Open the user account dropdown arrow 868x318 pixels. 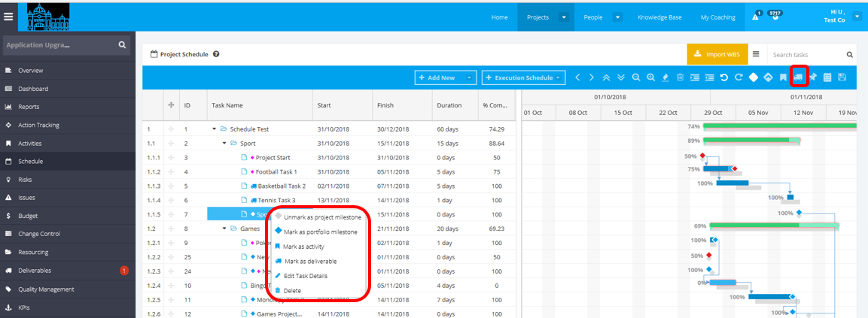click(858, 17)
